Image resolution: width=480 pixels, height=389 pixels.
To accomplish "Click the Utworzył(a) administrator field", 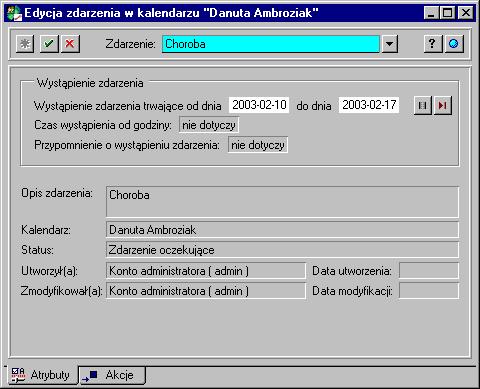I will tap(206, 271).
